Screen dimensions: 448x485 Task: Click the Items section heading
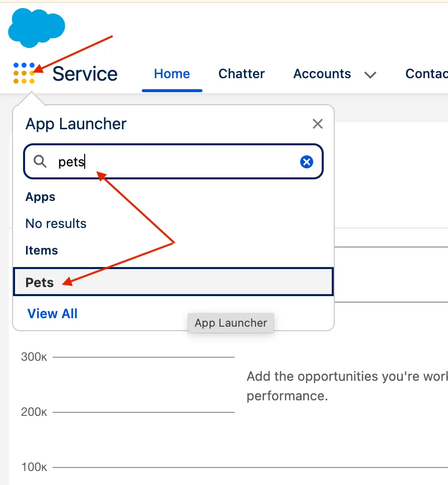click(x=42, y=251)
